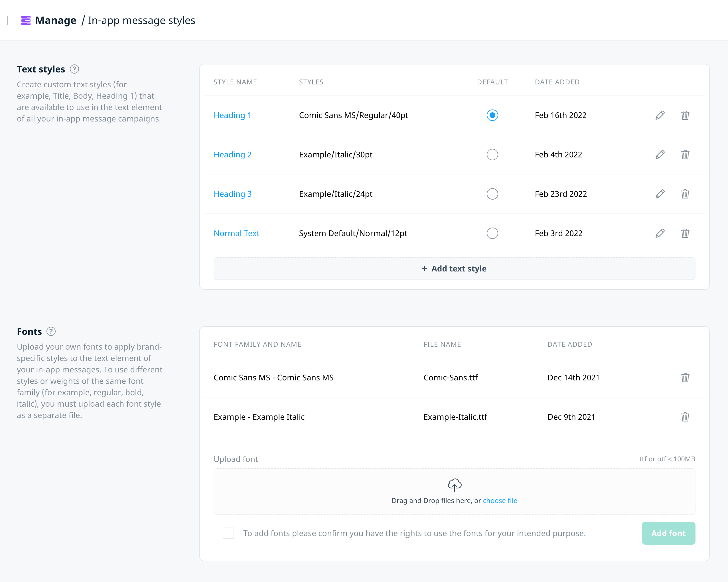Click the STYLES column header
Image resolution: width=728 pixels, height=582 pixels.
[x=311, y=82]
